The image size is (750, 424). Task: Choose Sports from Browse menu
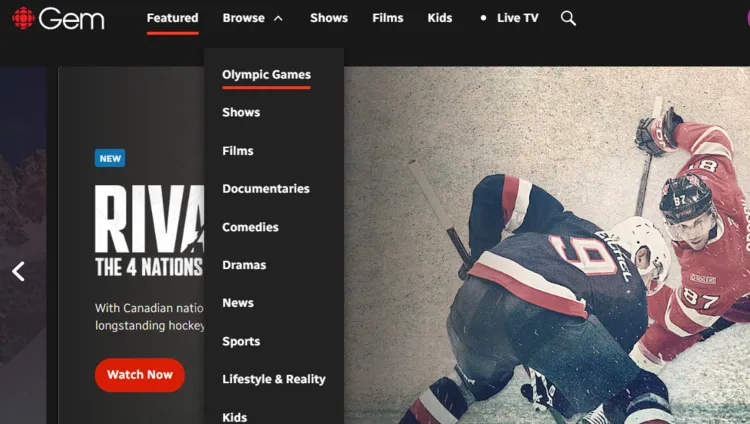(241, 341)
